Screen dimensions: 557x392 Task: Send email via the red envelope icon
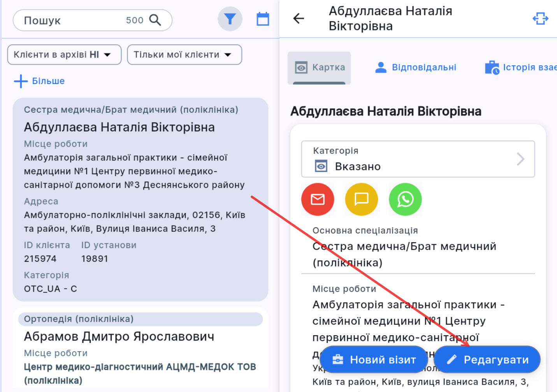(x=318, y=199)
